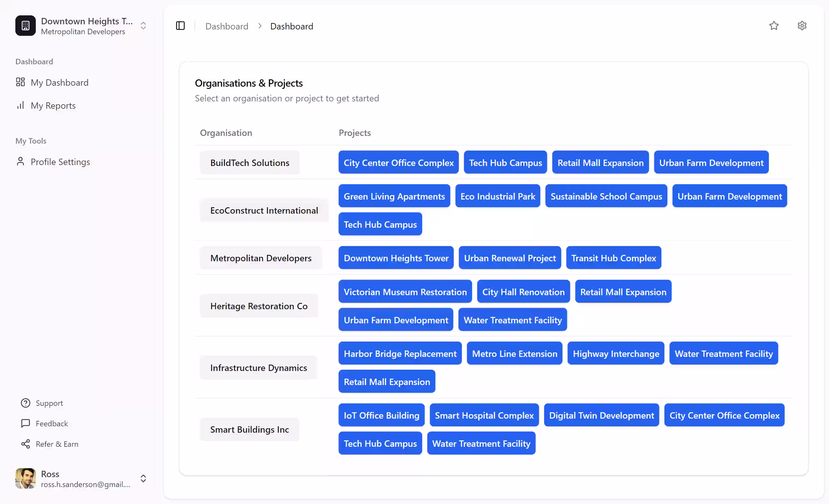Image resolution: width=829 pixels, height=504 pixels.
Task: Select the Refer & Earn share icon
Action: tap(26, 444)
